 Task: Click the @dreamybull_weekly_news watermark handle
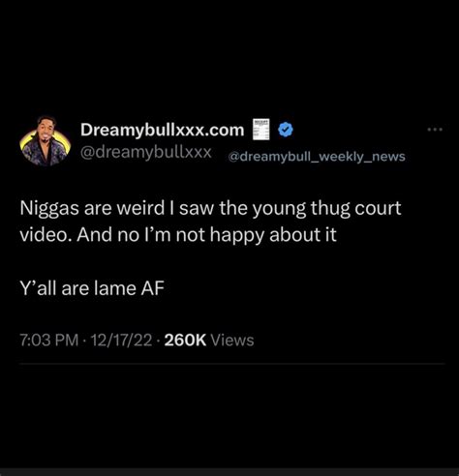(x=317, y=157)
